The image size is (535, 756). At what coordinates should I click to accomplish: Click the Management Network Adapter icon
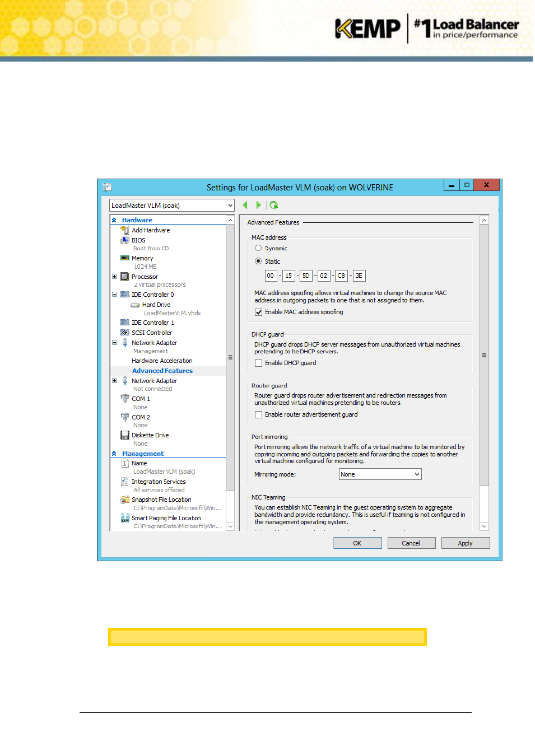pos(125,343)
